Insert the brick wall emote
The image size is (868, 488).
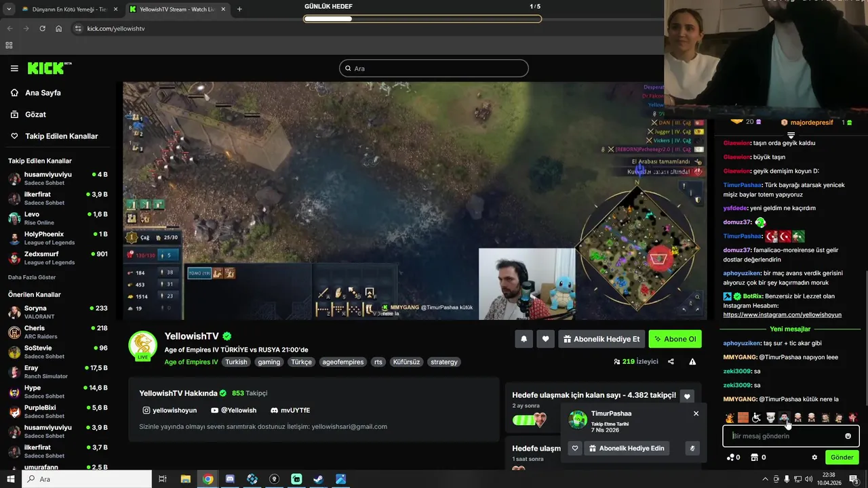(x=743, y=418)
